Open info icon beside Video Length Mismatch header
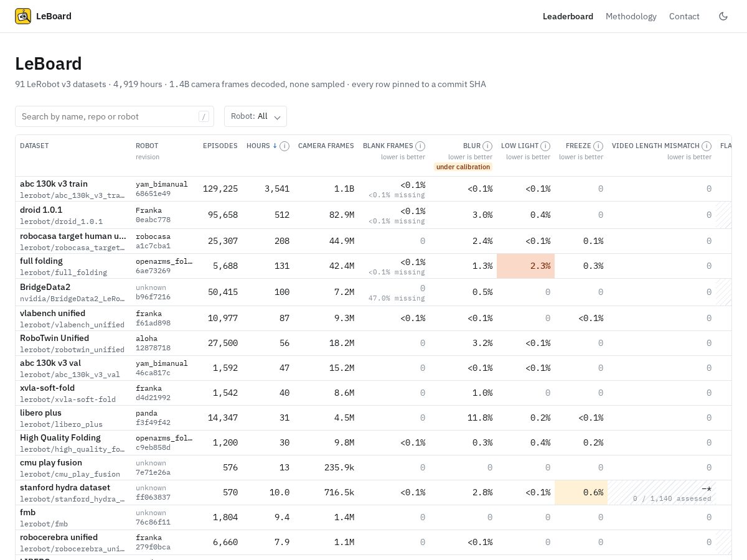The image size is (747, 560). [707, 146]
